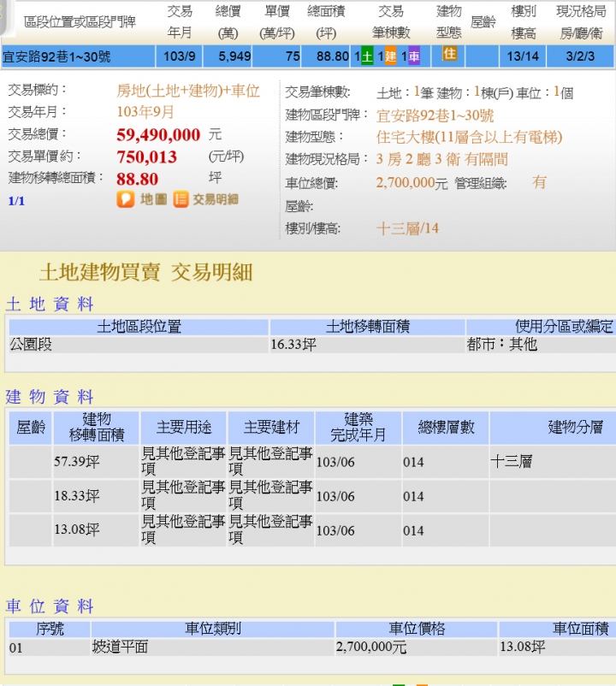Viewport: 616px width, 686px height.
Task: Open the 地圖 map icon
Action: tap(126, 199)
